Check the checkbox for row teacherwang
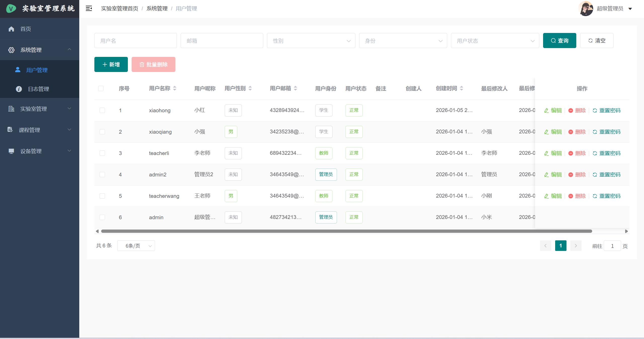 102,196
